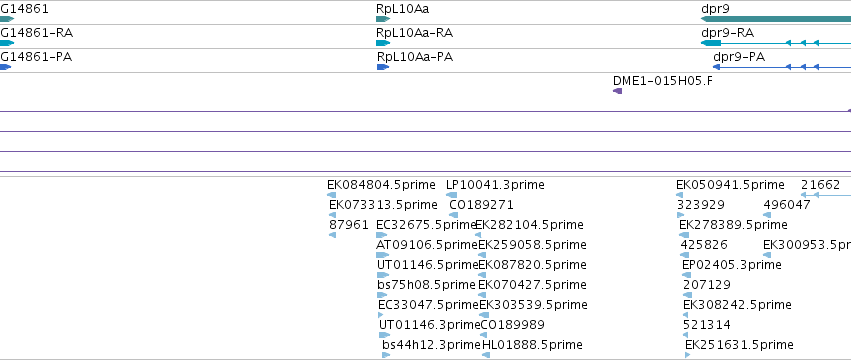This screenshot has width=851, height=360.
Task: Click the teal RpL10Aa gene arrow glyph
Action: (383, 20)
